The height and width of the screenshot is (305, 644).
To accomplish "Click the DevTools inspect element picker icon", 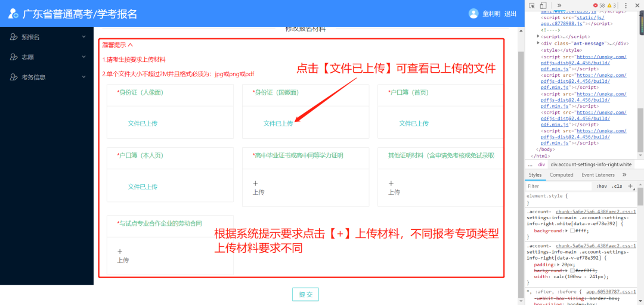I will click(532, 5).
